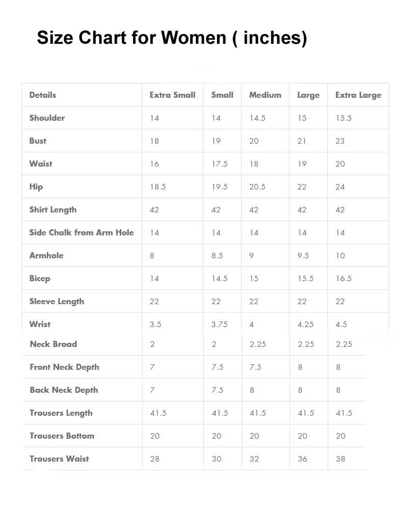Screen dimensions: 420x510
Task: Select the Shirt Length row label
Action: (52, 210)
